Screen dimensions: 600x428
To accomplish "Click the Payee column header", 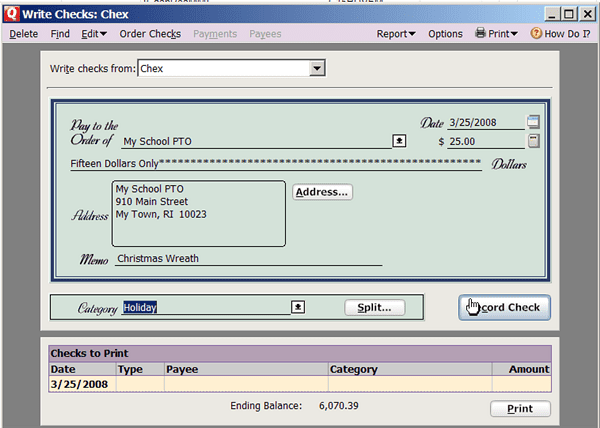I will tap(246, 369).
